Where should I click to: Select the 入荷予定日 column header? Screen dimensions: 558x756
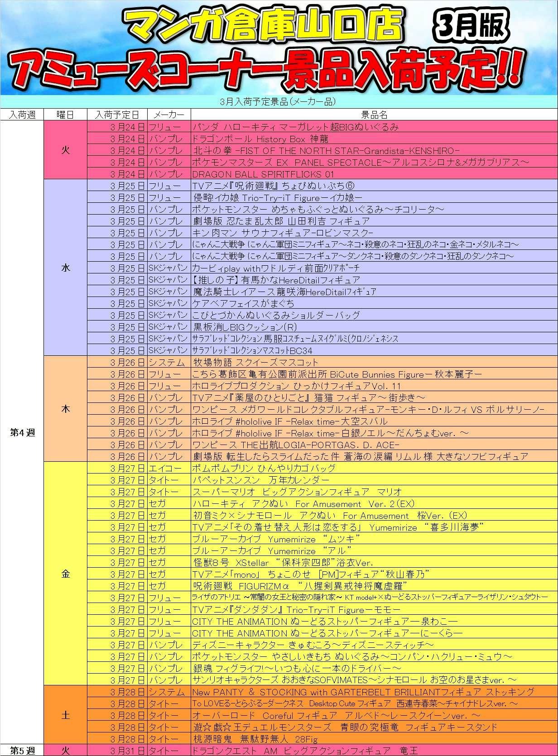pos(117,115)
